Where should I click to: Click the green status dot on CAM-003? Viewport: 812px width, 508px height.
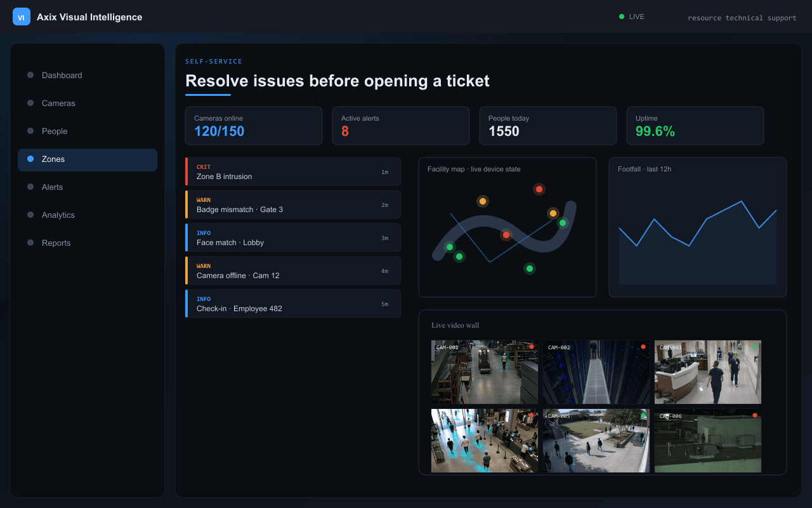click(755, 347)
